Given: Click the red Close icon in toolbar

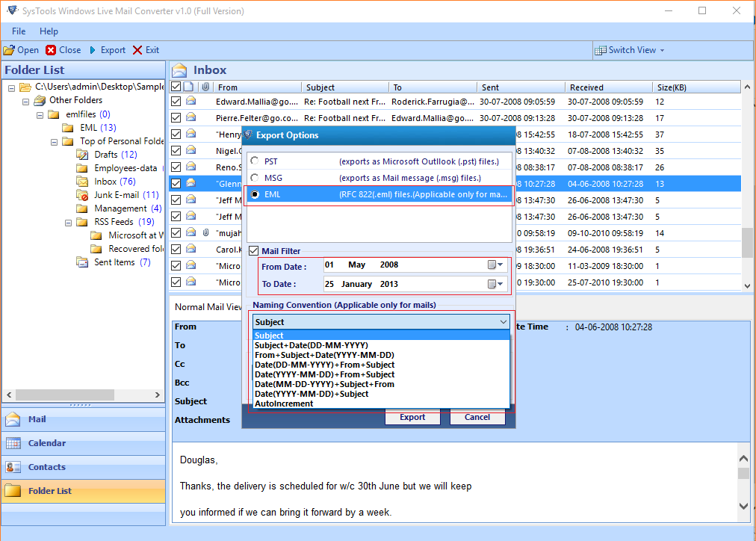Looking at the screenshot, I should (x=51, y=50).
